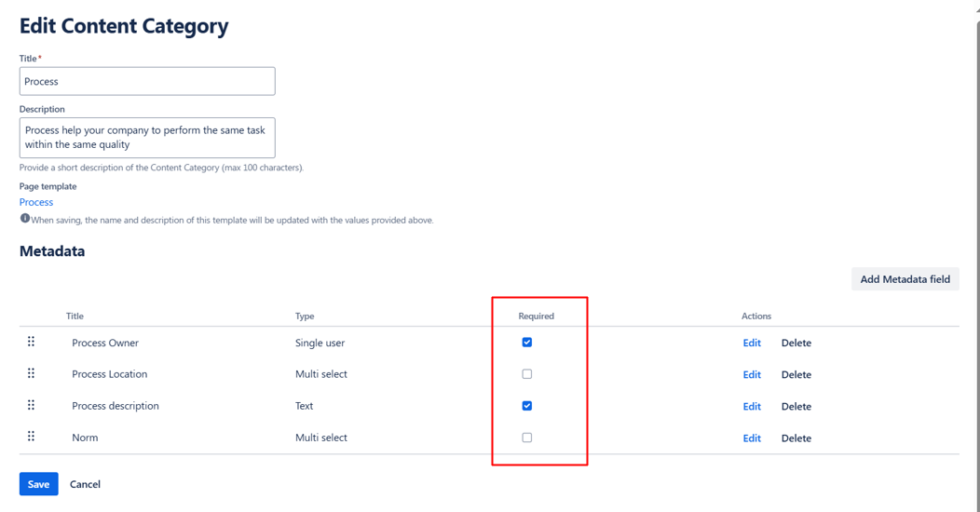Image resolution: width=980 pixels, height=512 pixels.
Task: Click into the Description text area
Action: pyautogui.click(x=147, y=138)
